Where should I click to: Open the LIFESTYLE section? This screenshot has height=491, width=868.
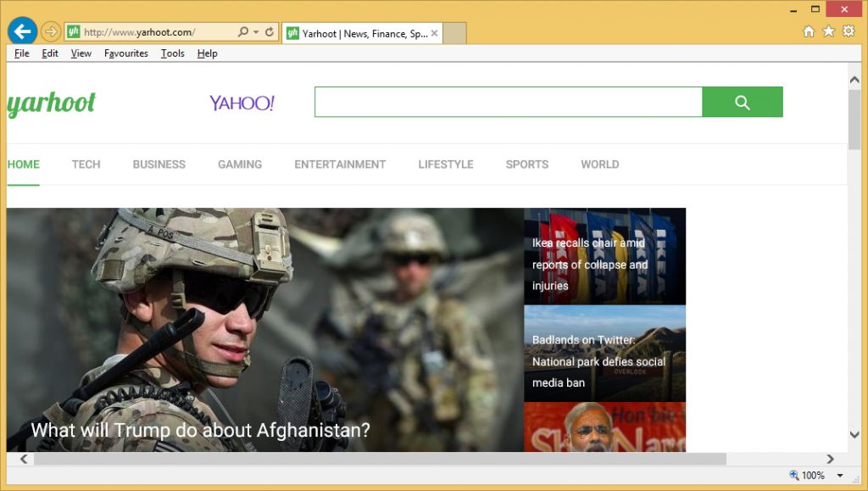pyautogui.click(x=446, y=165)
